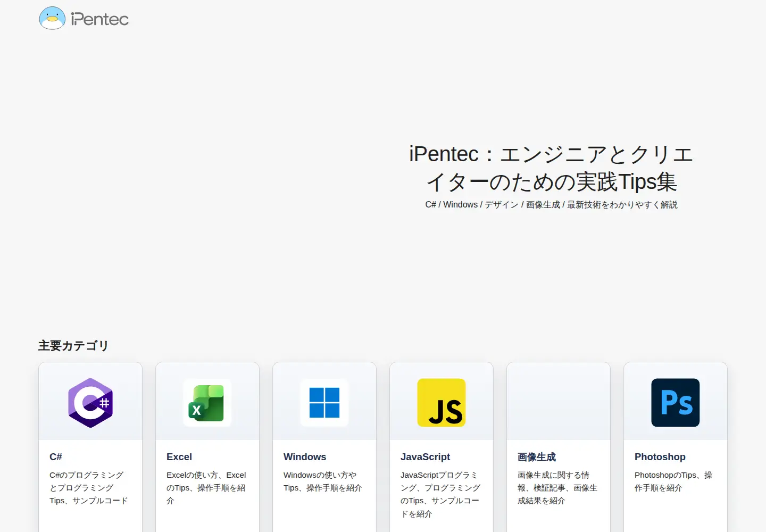Click the C#のプログラミング description text

89,488
